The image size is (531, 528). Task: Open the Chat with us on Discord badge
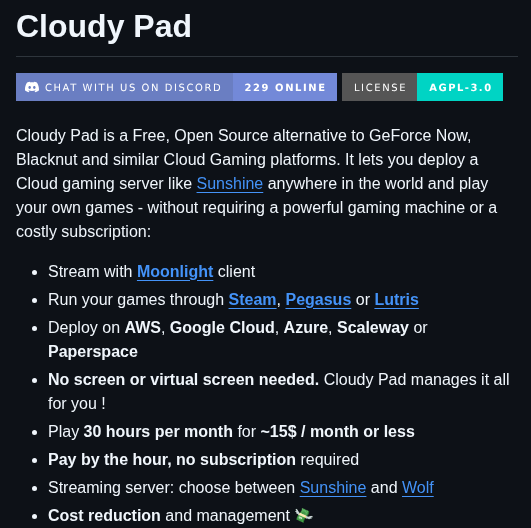point(176,87)
